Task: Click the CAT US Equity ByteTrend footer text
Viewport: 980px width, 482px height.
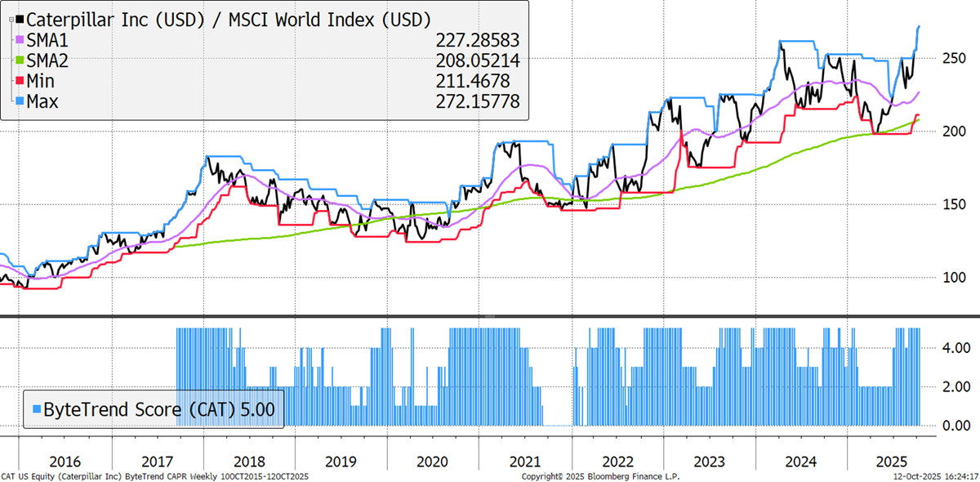Action: pos(155,475)
